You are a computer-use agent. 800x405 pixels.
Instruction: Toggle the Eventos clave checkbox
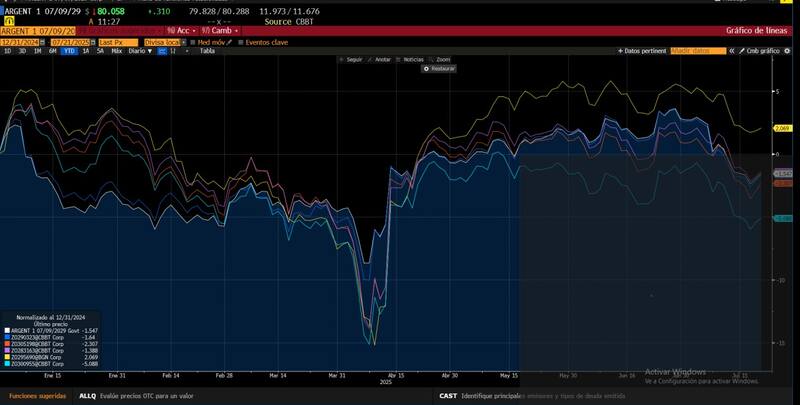click(x=240, y=42)
